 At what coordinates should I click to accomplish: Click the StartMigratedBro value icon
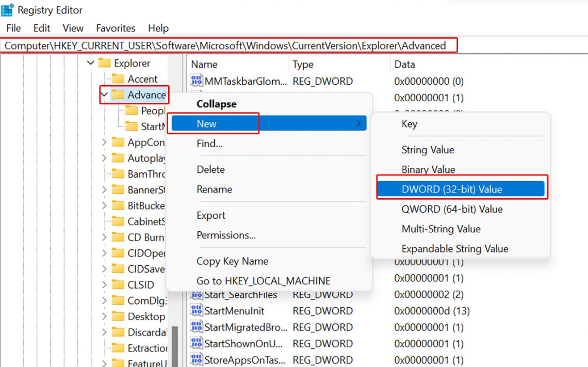[x=197, y=327]
